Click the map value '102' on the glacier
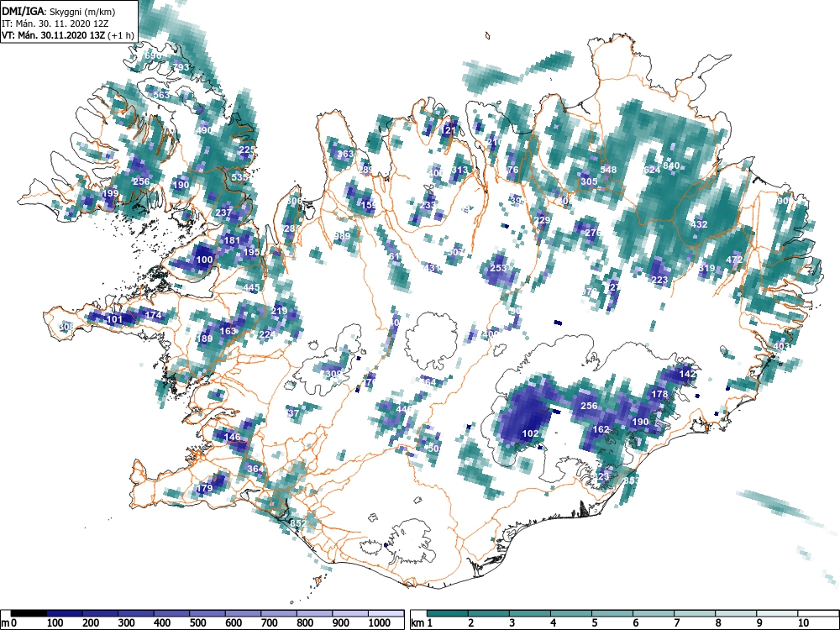 530,433
